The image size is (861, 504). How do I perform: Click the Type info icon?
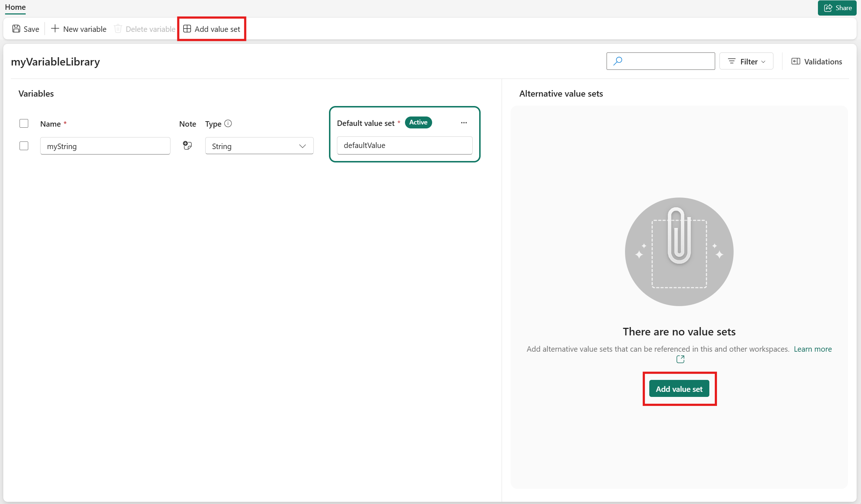point(228,123)
